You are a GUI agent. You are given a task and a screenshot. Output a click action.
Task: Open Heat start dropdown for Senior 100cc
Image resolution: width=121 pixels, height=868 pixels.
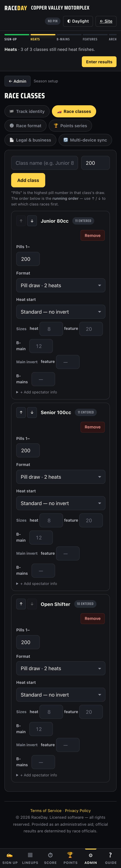pos(61,503)
